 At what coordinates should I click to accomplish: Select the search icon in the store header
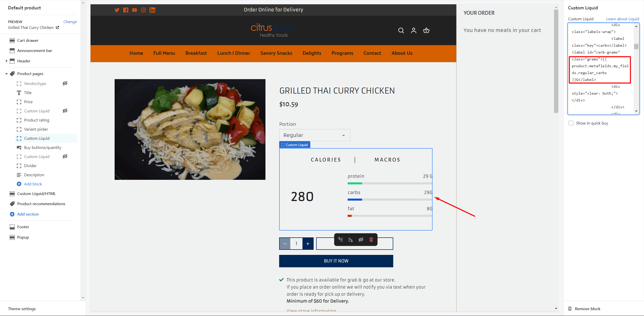(x=401, y=30)
